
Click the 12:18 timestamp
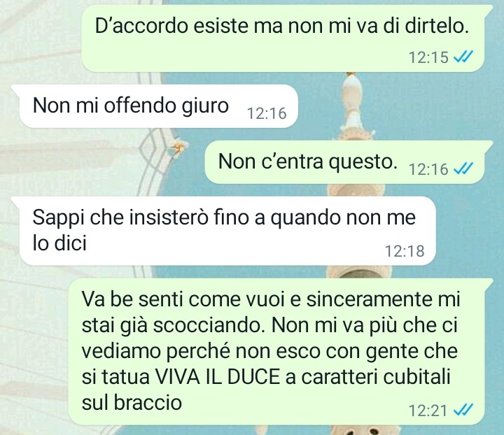pyautogui.click(x=405, y=251)
